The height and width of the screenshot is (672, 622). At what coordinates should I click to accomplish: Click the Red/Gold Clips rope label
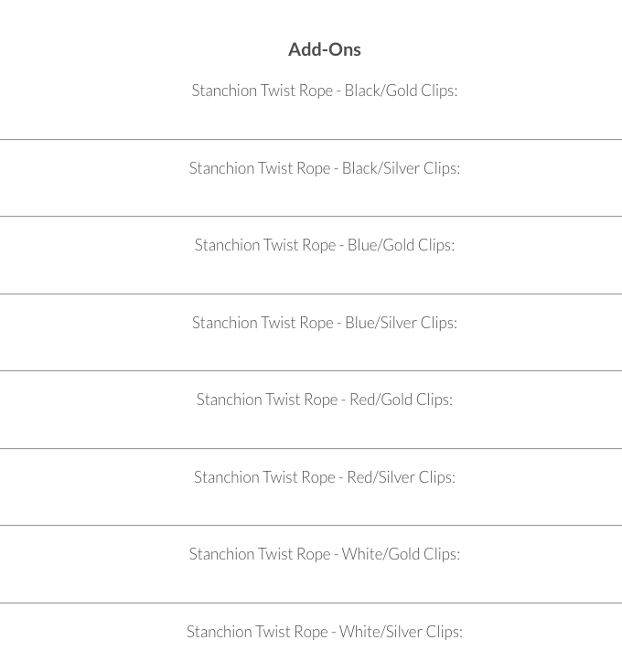pos(324,400)
